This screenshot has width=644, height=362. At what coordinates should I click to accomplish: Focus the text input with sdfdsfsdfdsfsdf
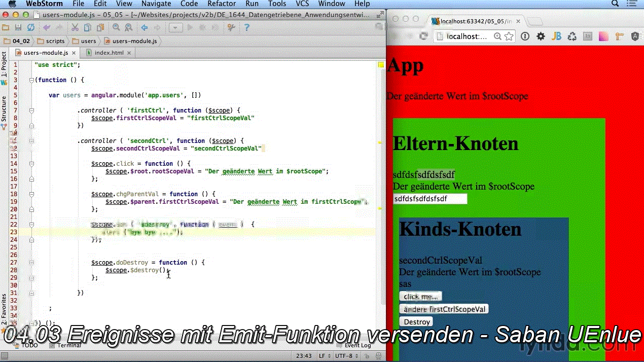coord(430,199)
